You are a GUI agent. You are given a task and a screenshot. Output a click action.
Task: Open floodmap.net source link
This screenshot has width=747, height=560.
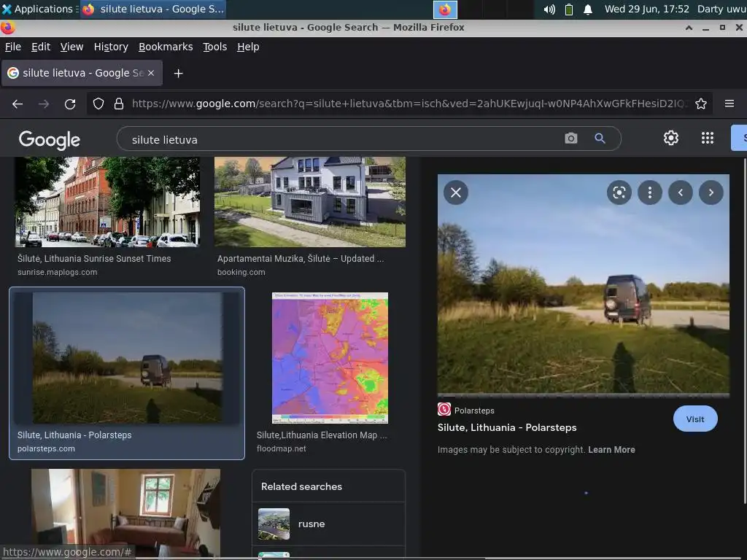click(x=281, y=448)
